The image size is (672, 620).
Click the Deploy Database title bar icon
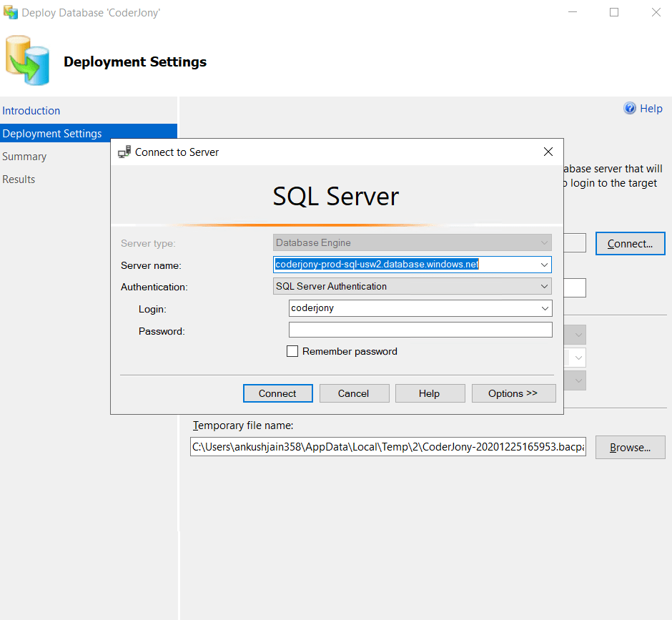click(11, 12)
